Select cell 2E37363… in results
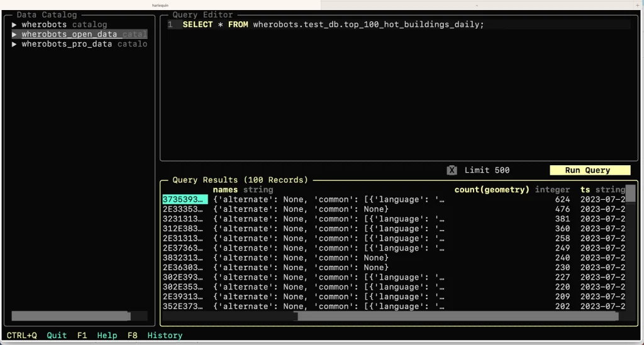Screen dimensions: 644x345 coord(183,248)
